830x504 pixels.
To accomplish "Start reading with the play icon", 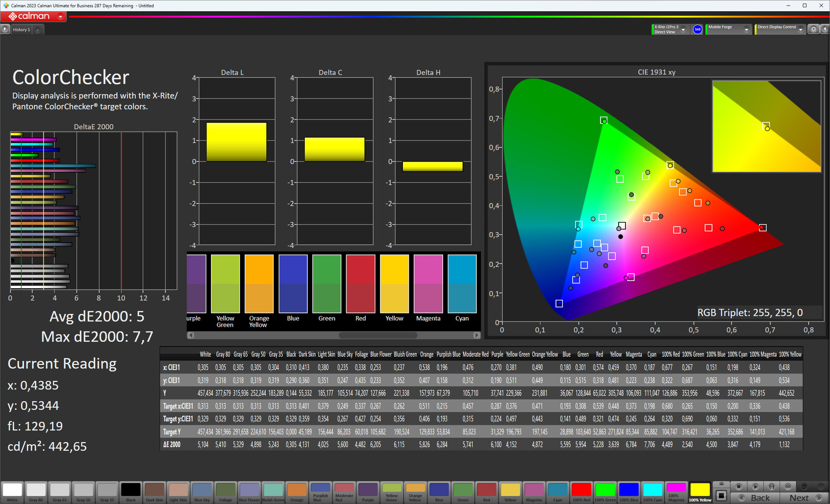I will [755, 486].
